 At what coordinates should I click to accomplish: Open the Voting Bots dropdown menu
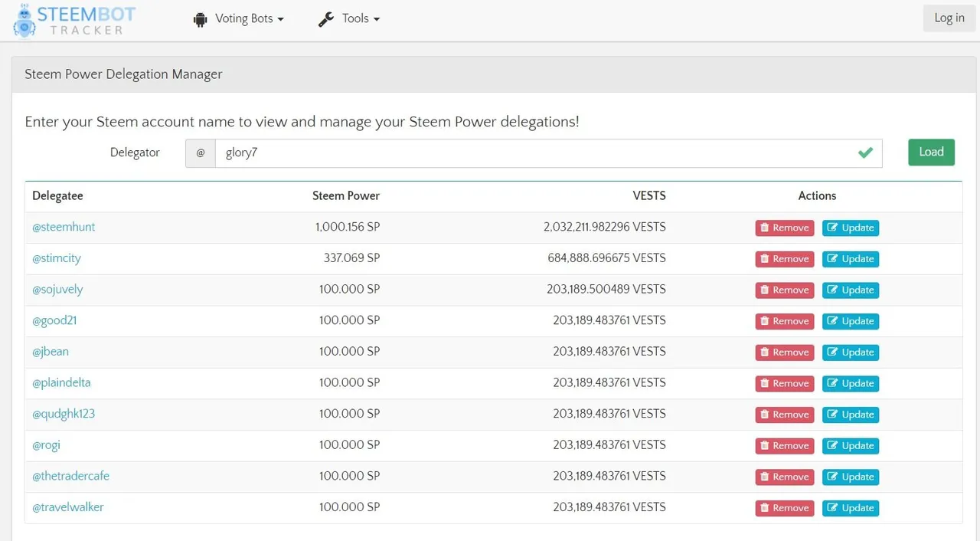pos(238,19)
